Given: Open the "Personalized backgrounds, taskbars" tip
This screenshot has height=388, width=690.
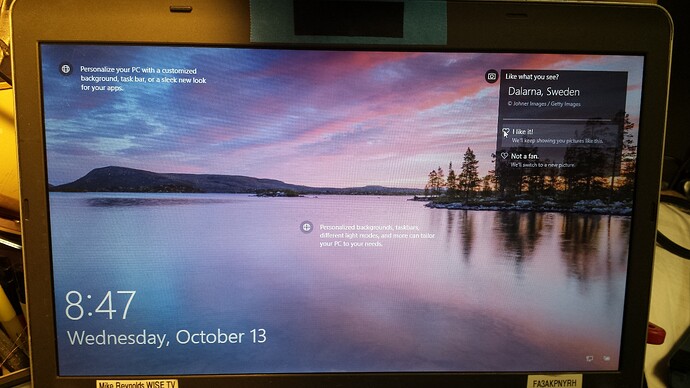Looking at the screenshot, I should (377, 235).
